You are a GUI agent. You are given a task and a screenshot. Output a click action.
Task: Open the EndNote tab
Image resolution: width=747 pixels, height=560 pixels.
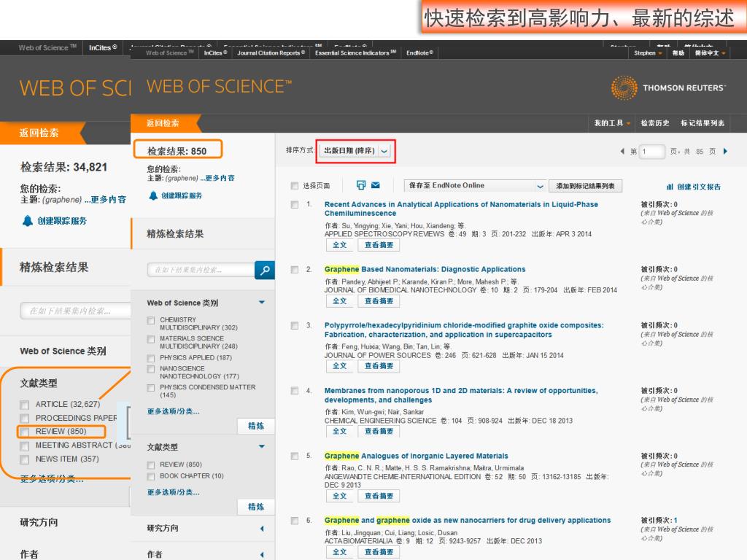tap(419, 52)
